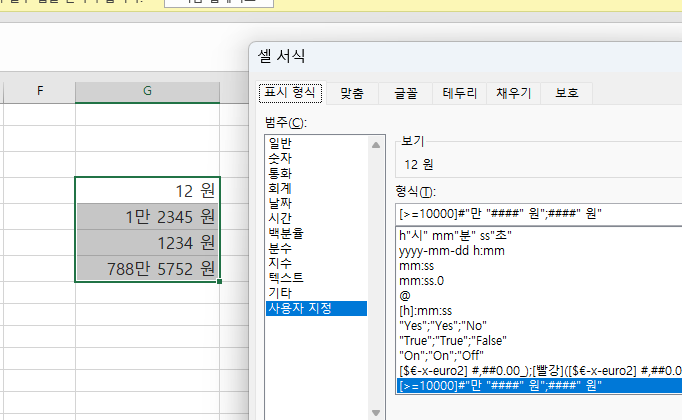Pick the 날짜 category

click(279, 202)
